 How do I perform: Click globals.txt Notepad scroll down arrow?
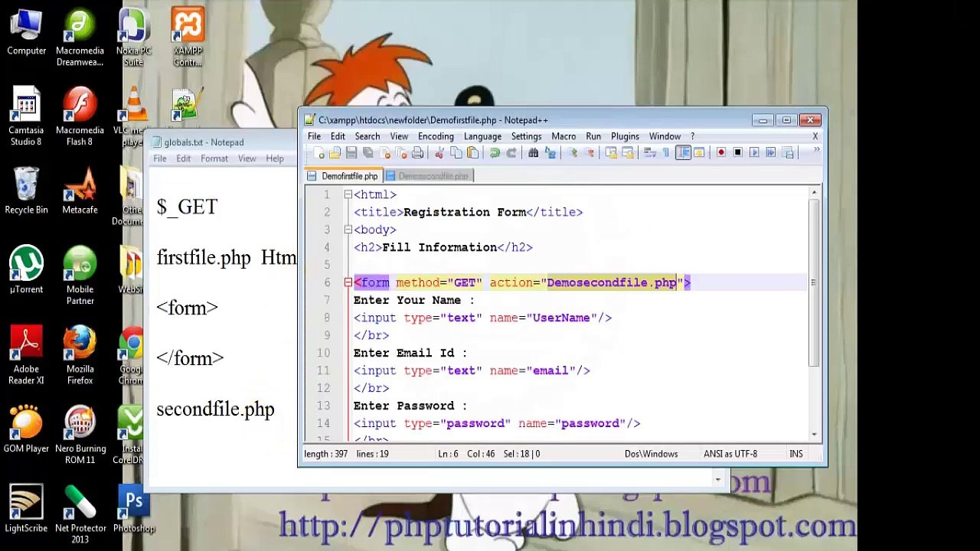(717, 479)
